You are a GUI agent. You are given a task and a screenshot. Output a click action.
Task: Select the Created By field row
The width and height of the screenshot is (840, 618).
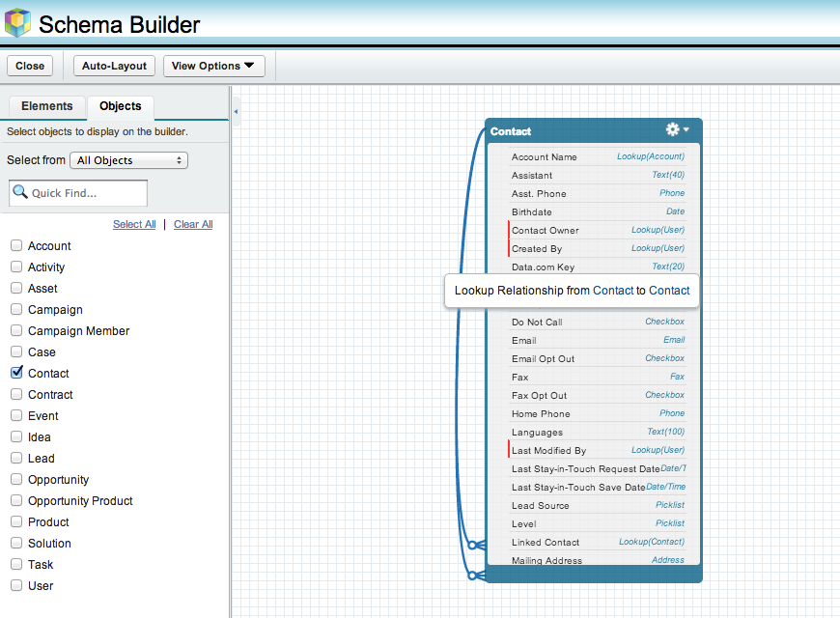click(597, 248)
